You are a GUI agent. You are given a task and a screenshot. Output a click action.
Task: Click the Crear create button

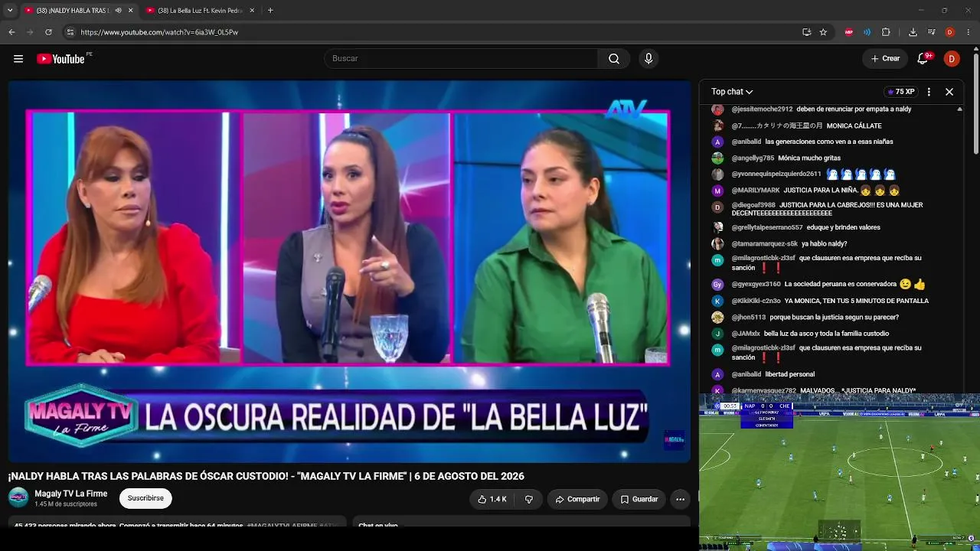coord(885,59)
